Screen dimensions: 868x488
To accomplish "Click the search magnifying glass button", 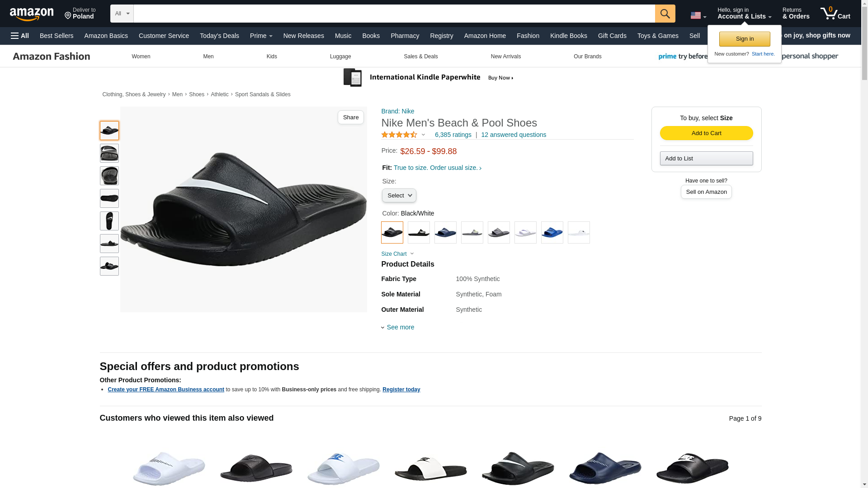I will (665, 14).
